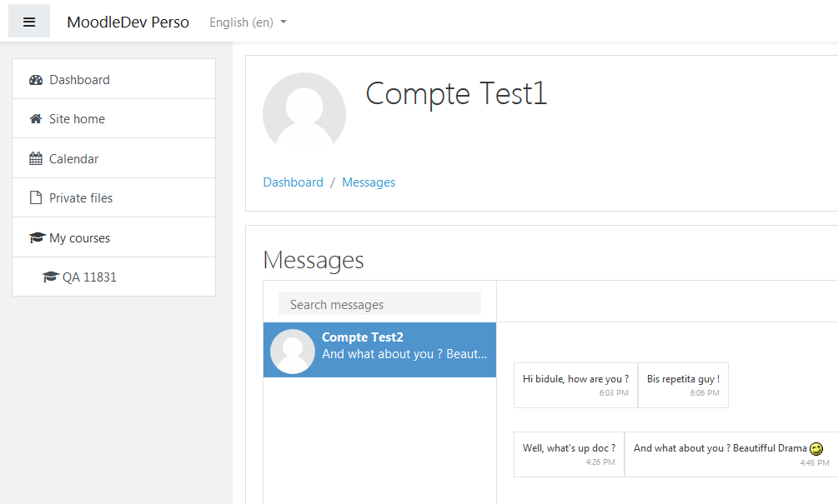Screen dimensions: 838x504
Task: Click the Compte Test1 profile avatar
Action: pos(304,112)
